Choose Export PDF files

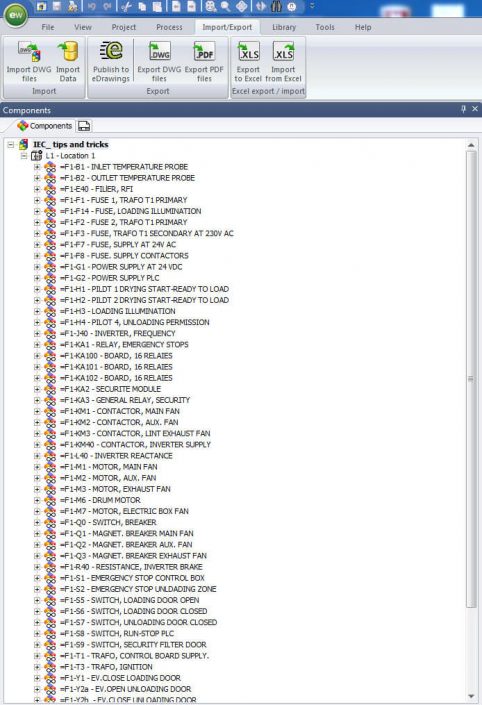204,62
